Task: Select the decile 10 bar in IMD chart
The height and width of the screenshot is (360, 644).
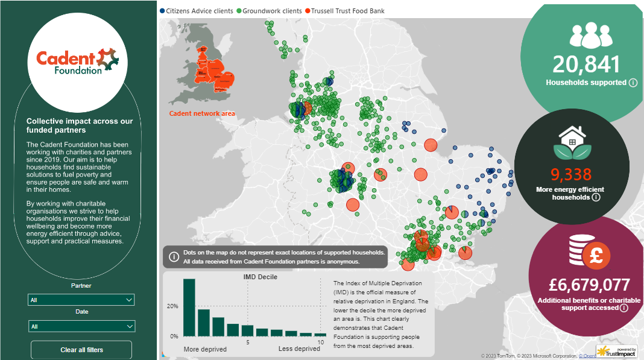Action: pyautogui.click(x=320, y=334)
